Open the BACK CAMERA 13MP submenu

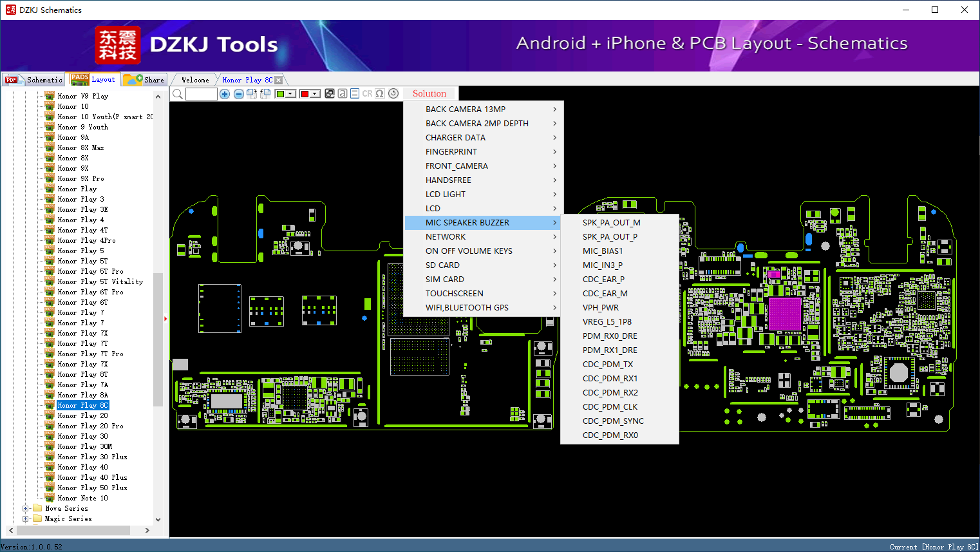click(x=483, y=109)
